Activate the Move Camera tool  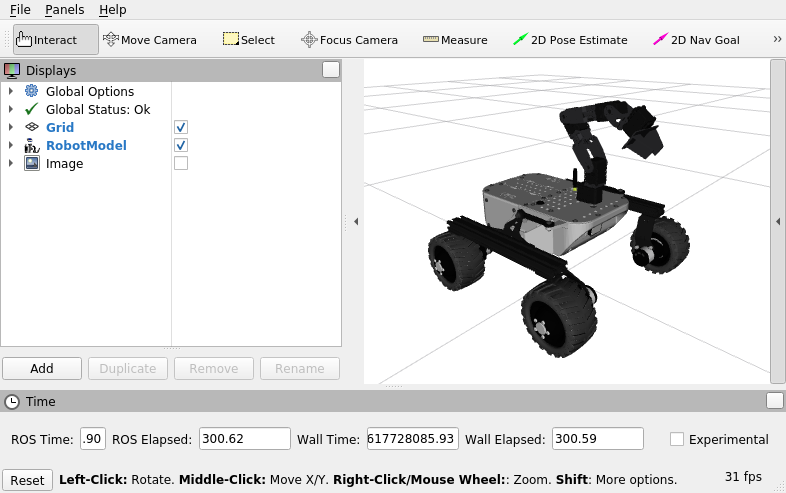click(x=149, y=40)
